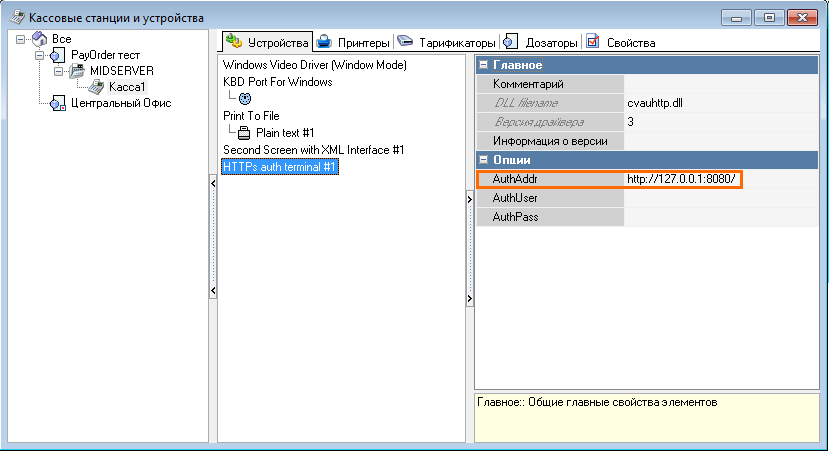Click the printer icon beside Plain text #1
This screenshot has width=829, height=451.
click(245, 132)
